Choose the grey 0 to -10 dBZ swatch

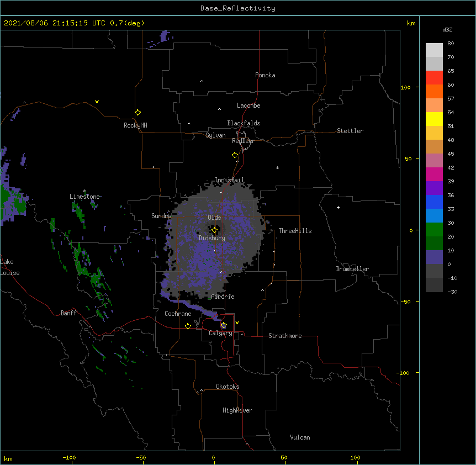point(434,271)
